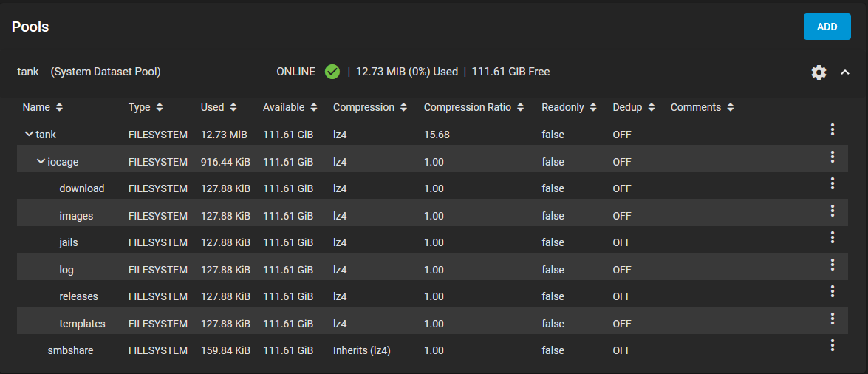This screenshot has width=868, height=374.
Task: Open actions menu for releases dataset
Action: coord(832,291)
